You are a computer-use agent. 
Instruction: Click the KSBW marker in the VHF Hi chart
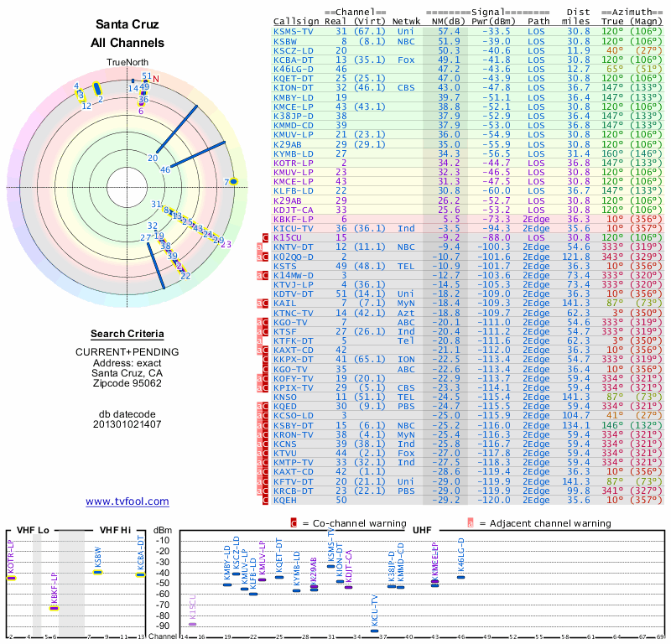[x=97, y=572]
